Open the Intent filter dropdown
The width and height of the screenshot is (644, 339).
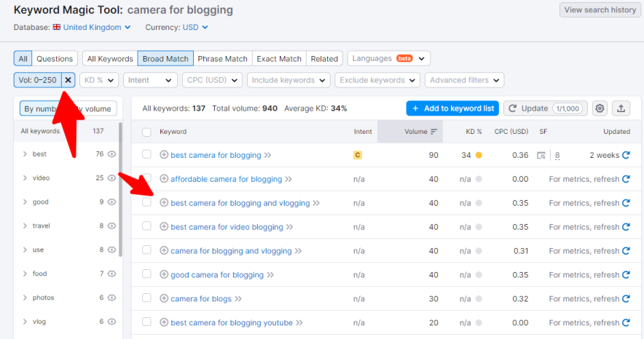pos(150,80)
